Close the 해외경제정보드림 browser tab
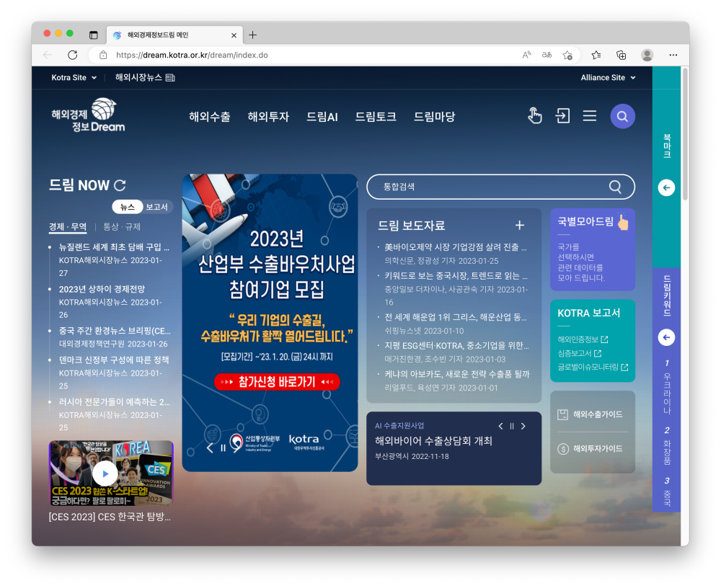The width and height of the screenshot is (721, 588). click(x=234, y=35)
